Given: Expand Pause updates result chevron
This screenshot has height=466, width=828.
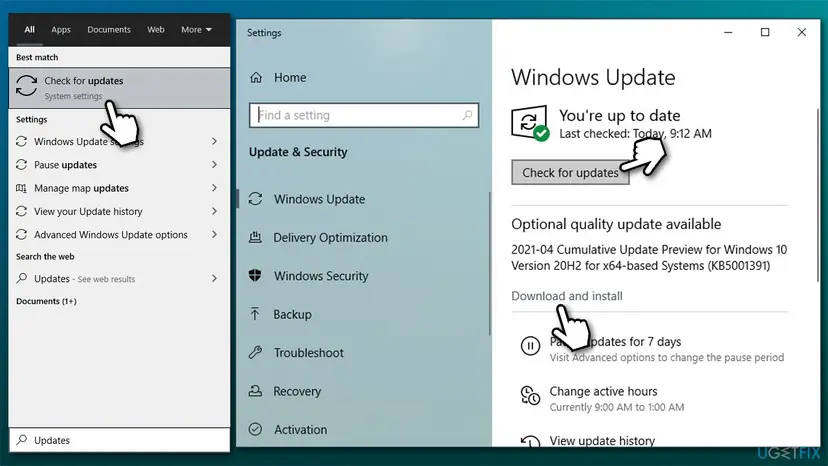Looking at the screenshot, I should tap(214, 164).
